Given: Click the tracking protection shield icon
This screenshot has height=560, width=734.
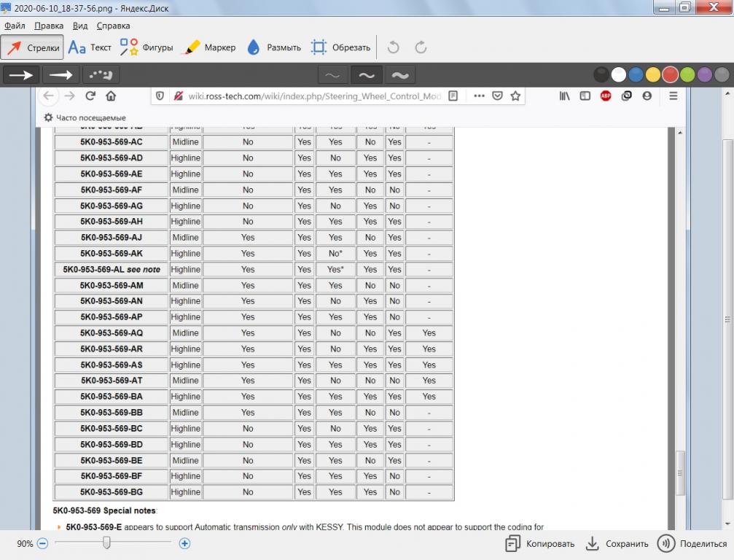Looking at the screenshot, I should (x=160, y=96).
